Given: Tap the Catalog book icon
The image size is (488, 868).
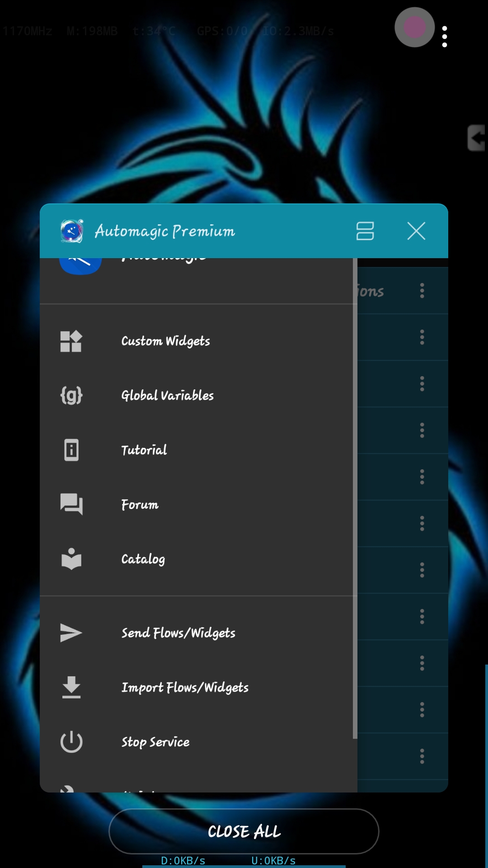Looking at the screenshot, I should click(x=71, y=559).
